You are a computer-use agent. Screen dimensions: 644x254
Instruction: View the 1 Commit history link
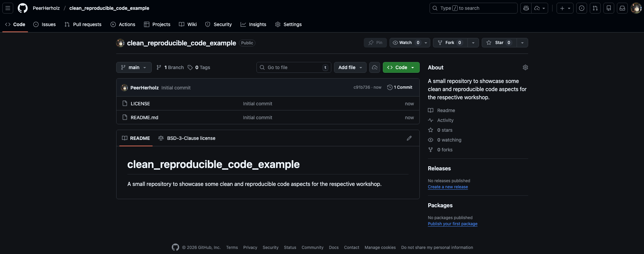click(x=400, y=87)
